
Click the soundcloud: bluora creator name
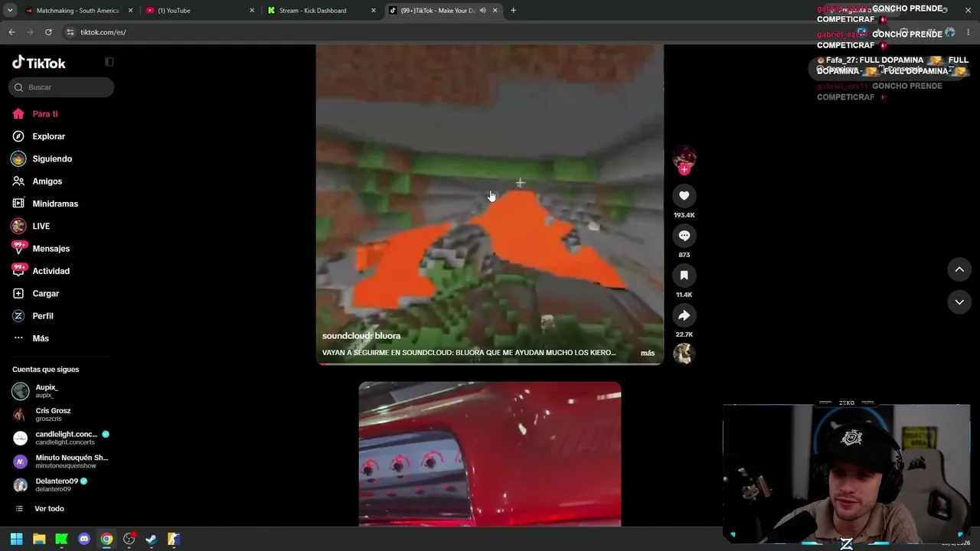click(361, 336)
